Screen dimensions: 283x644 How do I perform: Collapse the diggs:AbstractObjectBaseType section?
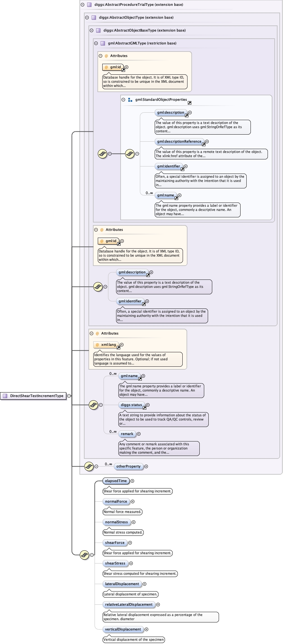(91, 31)
